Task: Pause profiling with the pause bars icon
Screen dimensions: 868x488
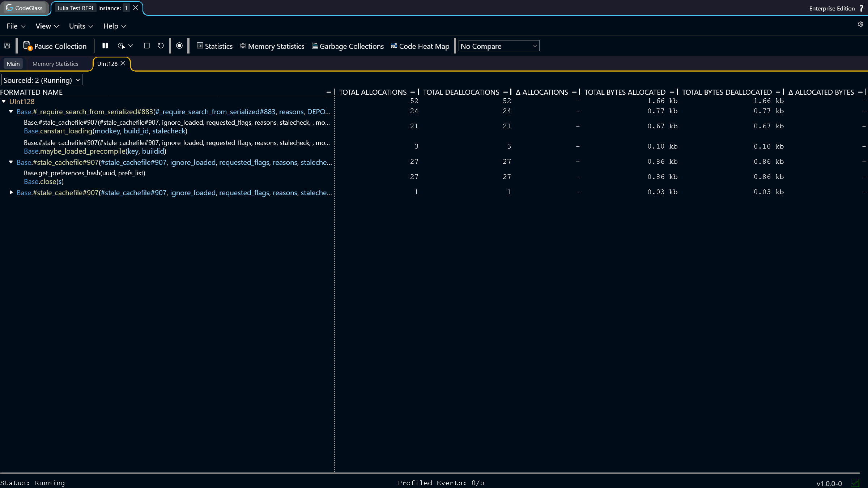Action: (105, 46)
